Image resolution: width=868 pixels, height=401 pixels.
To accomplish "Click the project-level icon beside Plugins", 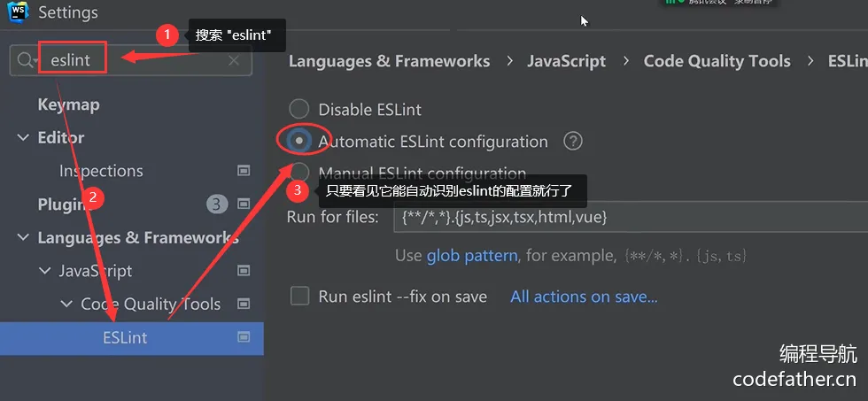I will click(244, 204).
